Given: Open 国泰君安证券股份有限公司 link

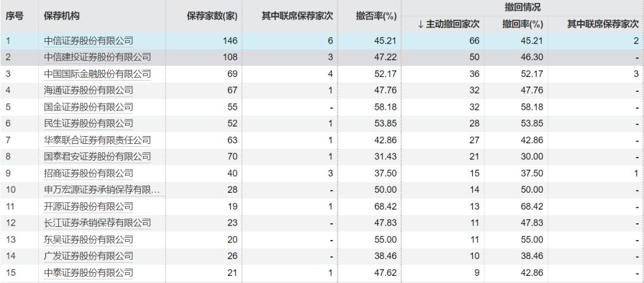Looking at the screenshot, I should pyautogui.click(x=98, y=157).
